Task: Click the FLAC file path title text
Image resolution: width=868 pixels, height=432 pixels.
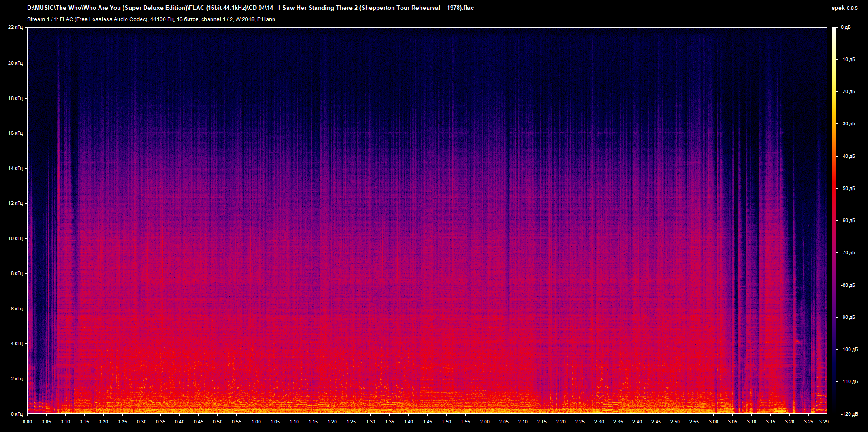Action: (250, 8)
